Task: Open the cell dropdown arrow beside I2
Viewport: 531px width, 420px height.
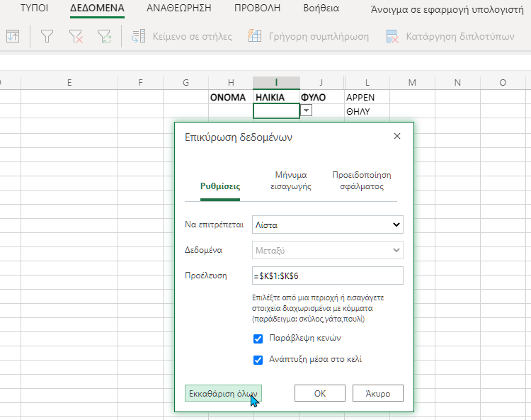Action: pyautogui.click(x=306, y=110)
